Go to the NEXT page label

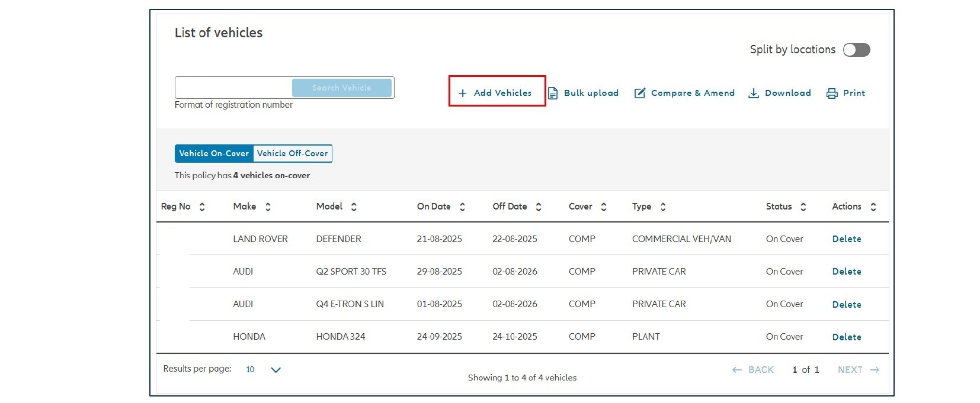coord(850,370)
